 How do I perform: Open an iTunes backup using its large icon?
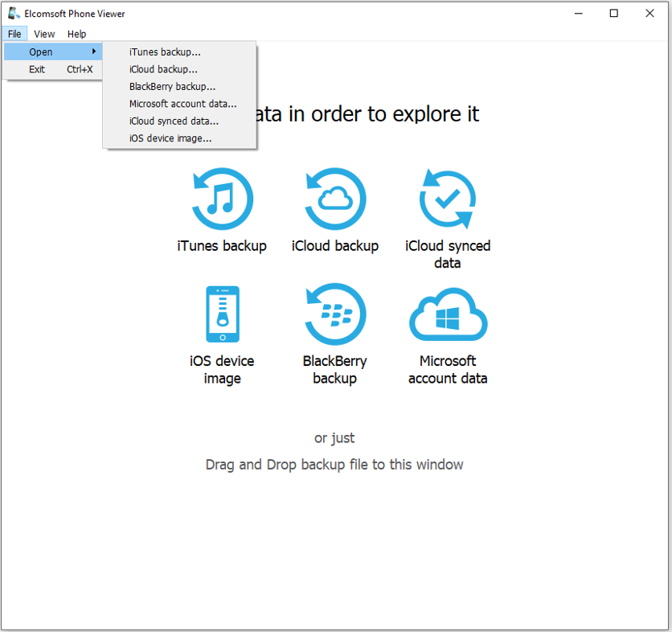[223, 198]
